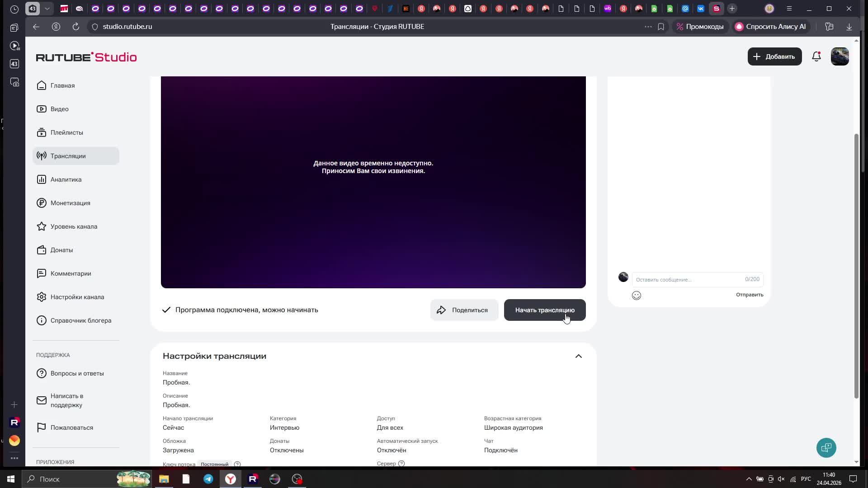868x488 pixels.
Task: Click the help chat floating icon
Action: click(x=826, y=448)
